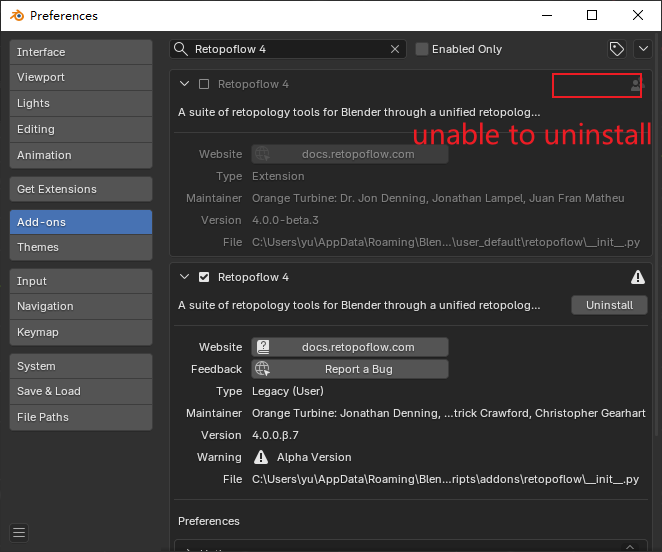The height and width of the screenshot is (552, 662).
Task: Click the version 4.0.0.β.7 text
Action: [x=275, y=435]
